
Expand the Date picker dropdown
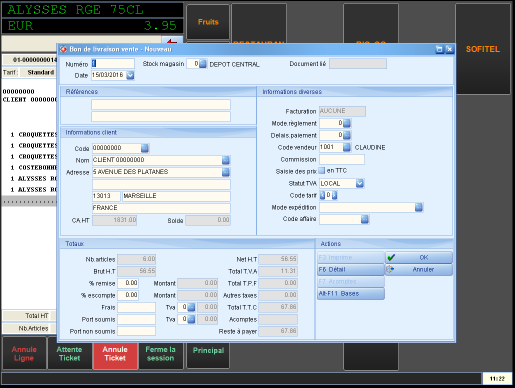click(x=130, y=75)
